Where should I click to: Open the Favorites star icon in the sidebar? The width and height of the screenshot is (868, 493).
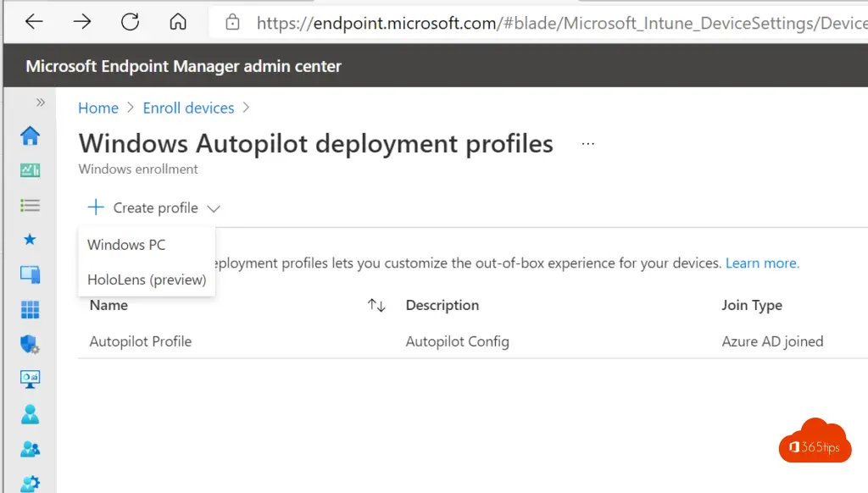[x=30, y=240]
